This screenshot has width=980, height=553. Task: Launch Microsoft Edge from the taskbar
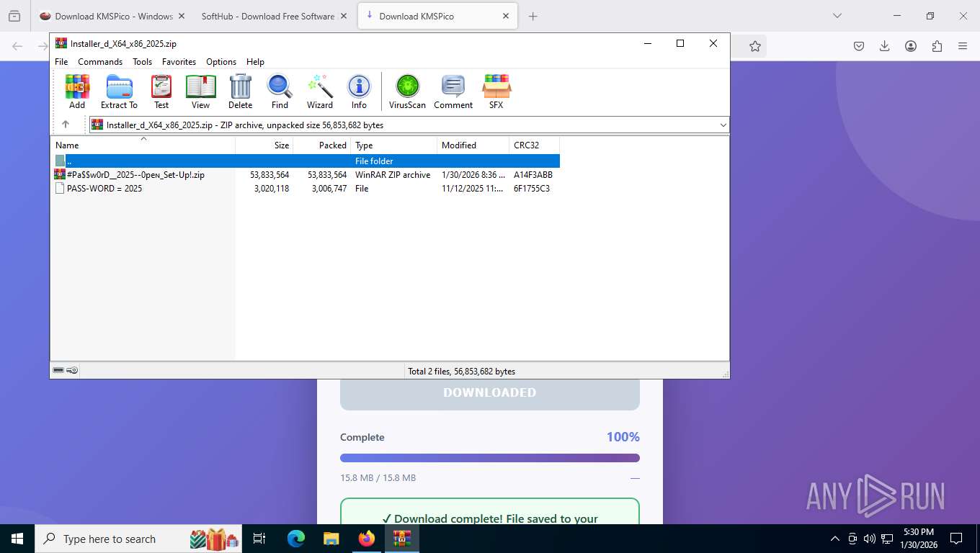296,539
